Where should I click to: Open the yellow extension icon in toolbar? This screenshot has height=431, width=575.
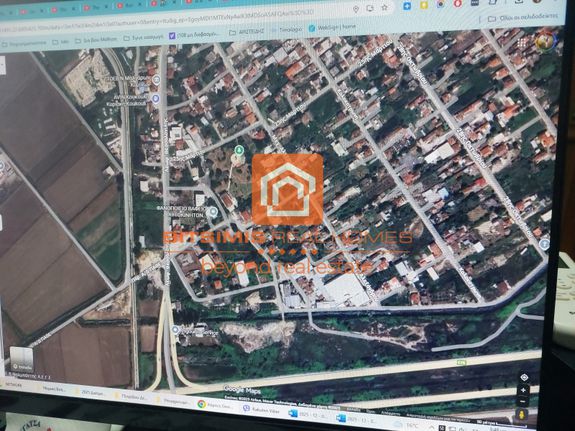(x=424, y=5)
